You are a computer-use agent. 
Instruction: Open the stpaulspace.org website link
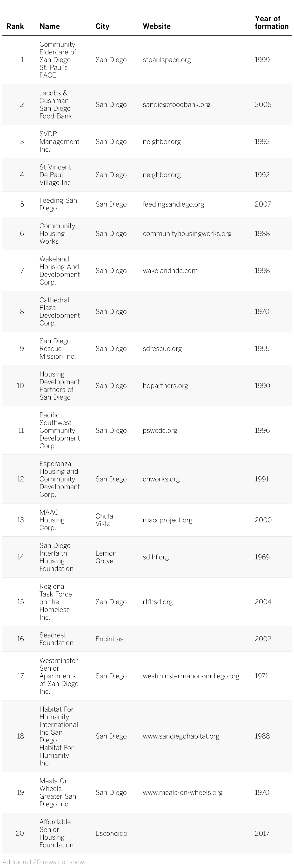167,60
